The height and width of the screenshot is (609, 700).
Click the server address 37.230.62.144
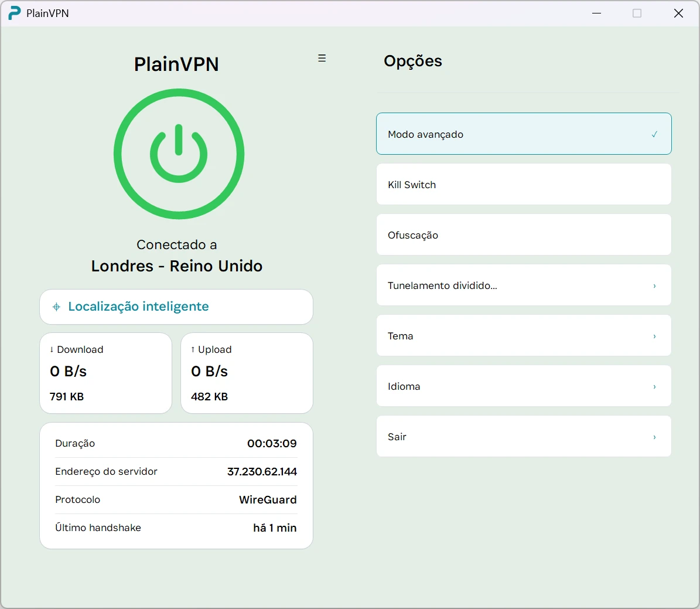point(262,471)
